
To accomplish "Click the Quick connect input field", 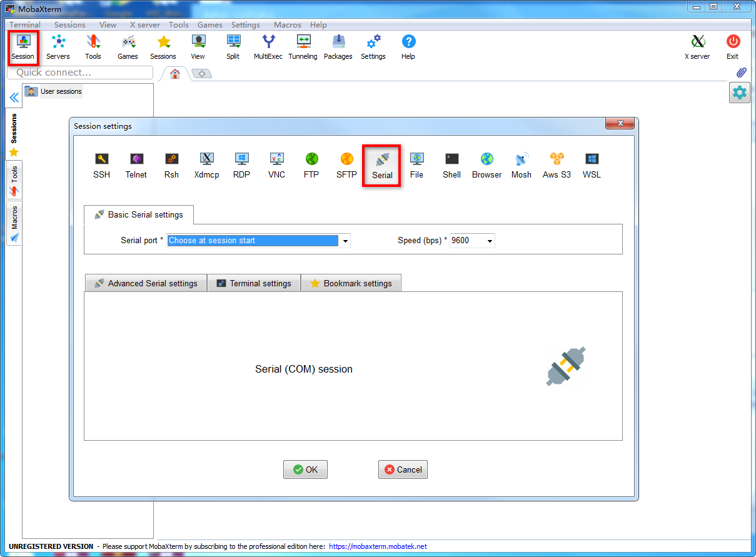I will click(x=80, y=73).
